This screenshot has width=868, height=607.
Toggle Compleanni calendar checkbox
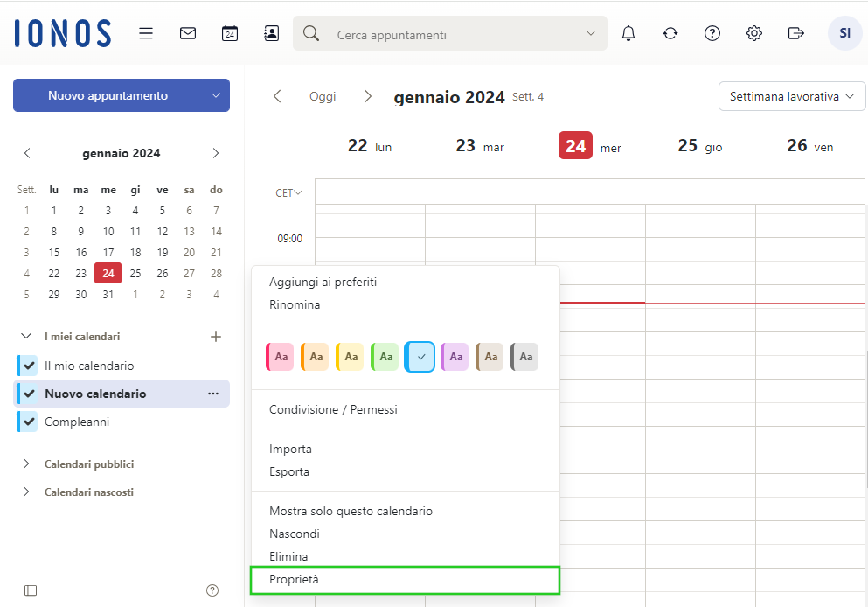pyautogui.click(x=28, y=422)
